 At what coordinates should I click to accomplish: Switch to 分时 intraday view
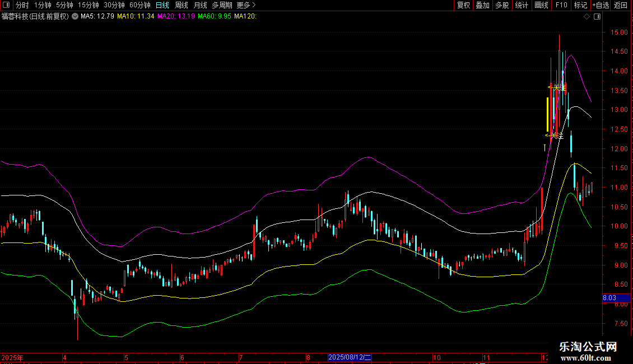point(22,5)
